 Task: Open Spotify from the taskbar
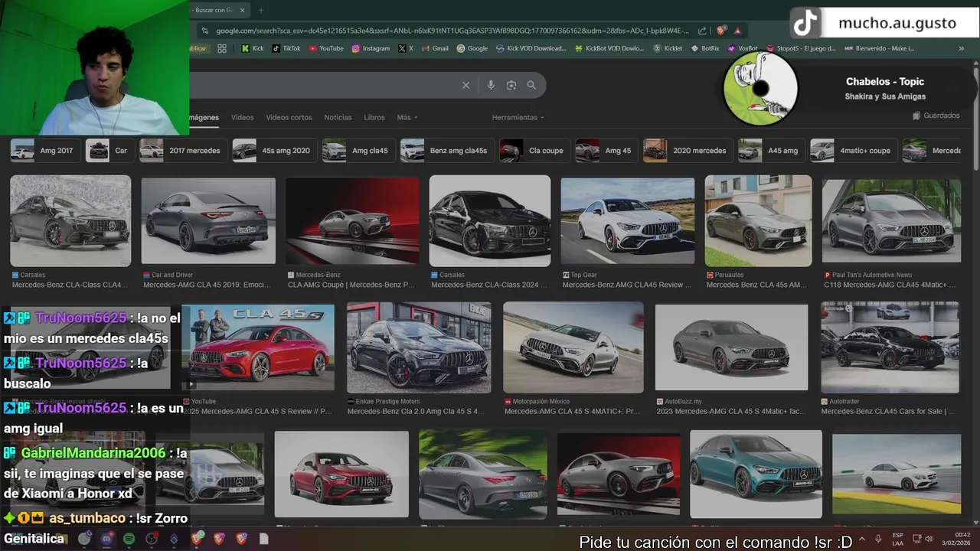click(129, 539)
